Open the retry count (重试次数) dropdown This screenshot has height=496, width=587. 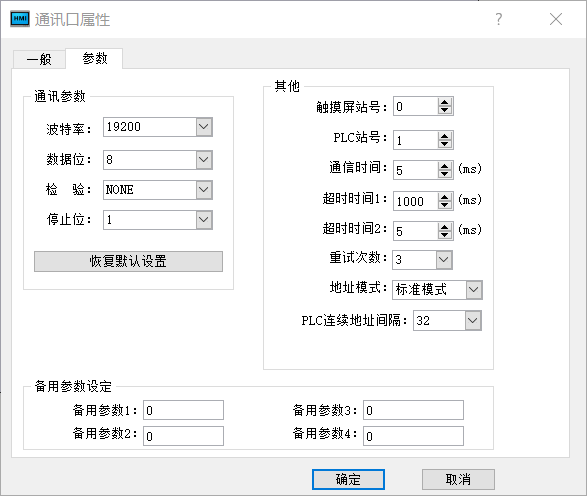point(444,259)
